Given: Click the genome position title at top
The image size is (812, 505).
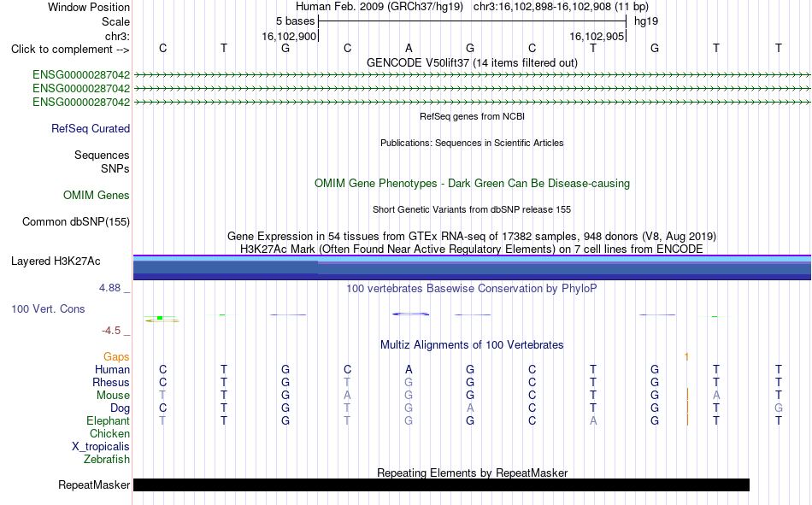Looking at the screenshot, I should [x=472, y=7].
